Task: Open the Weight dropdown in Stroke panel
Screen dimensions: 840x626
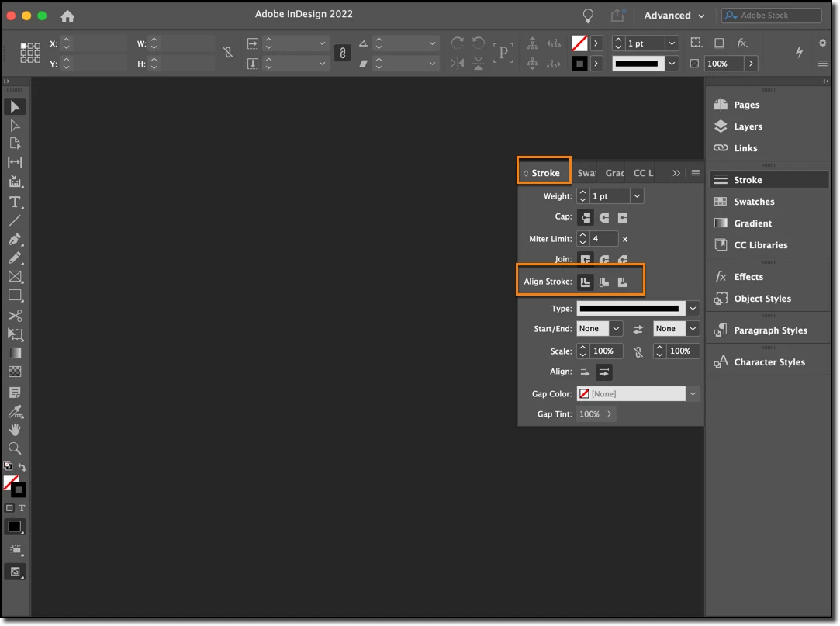Action: coord(637,196)
